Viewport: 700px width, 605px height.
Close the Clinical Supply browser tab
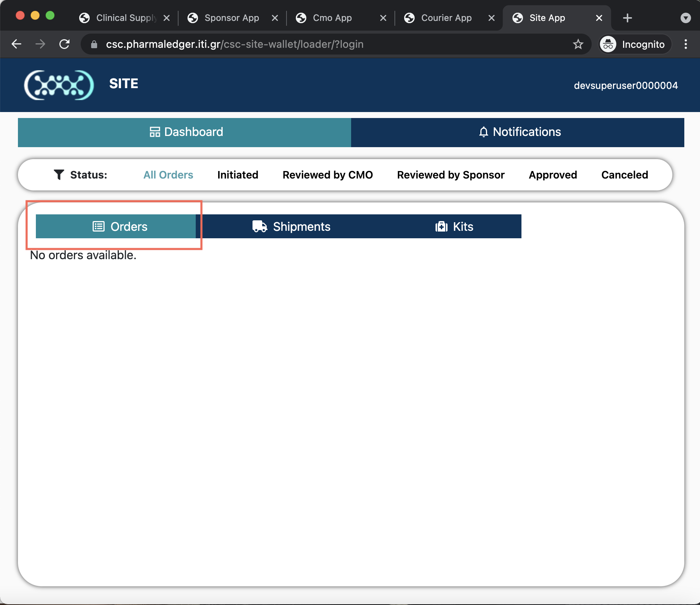(167, 18)
